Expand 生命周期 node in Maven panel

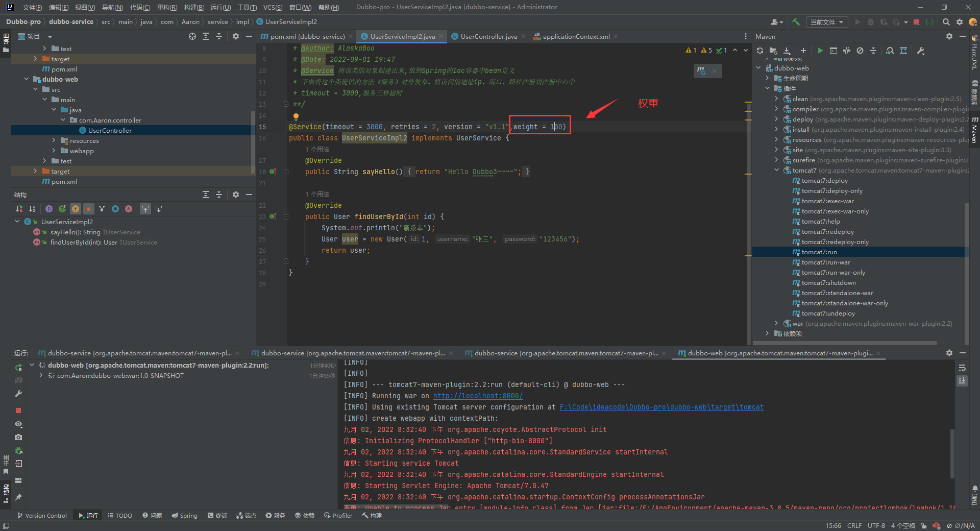coord(767,78)
